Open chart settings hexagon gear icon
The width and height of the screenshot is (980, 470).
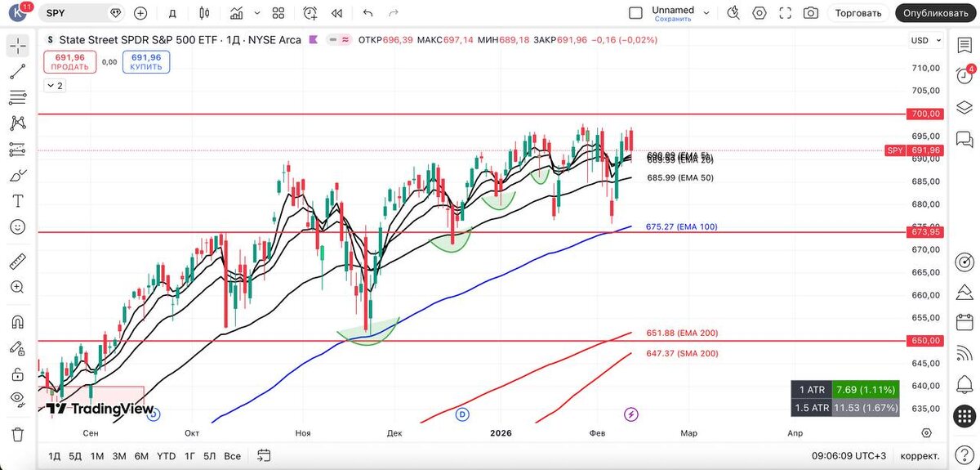[759, 13]
